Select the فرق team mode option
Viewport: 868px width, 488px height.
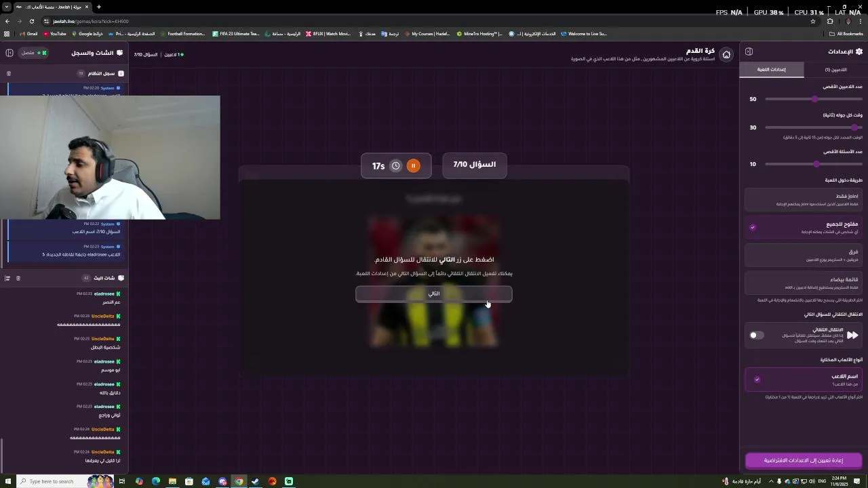coord(804,255)
